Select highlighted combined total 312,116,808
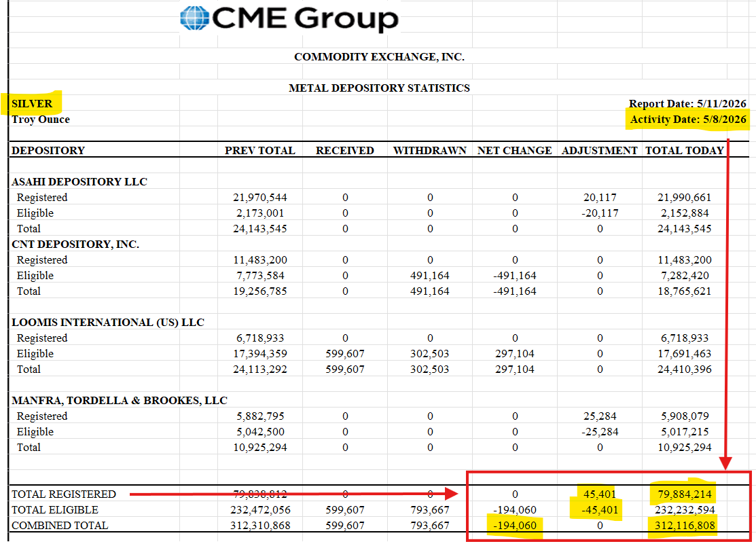This screenshot has height=542, width=756. pos(684,526)
